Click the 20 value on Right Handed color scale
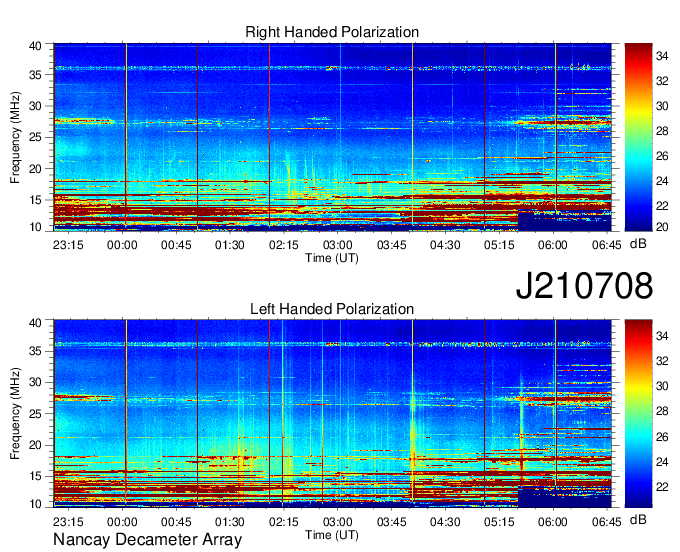Viewport: 680px width, 552px height. click(662, 227)
